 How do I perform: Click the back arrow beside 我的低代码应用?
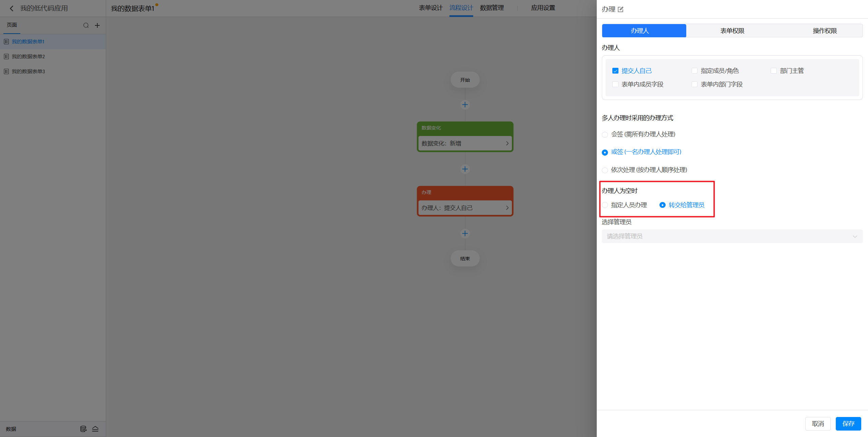tap(12, 8)
